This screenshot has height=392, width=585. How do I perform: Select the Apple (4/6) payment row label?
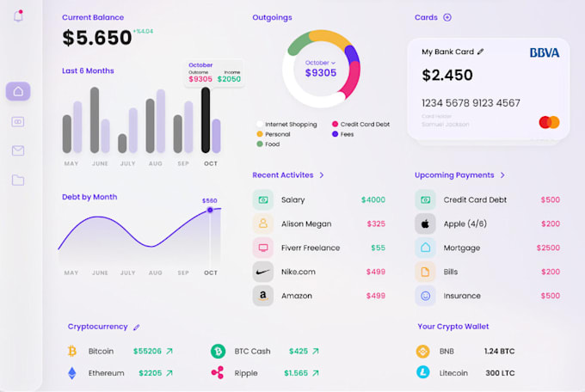click(465, 224)
